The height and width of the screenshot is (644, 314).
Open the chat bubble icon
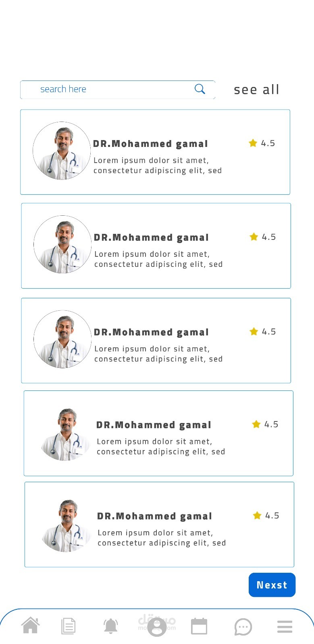(x=243, y=627)
